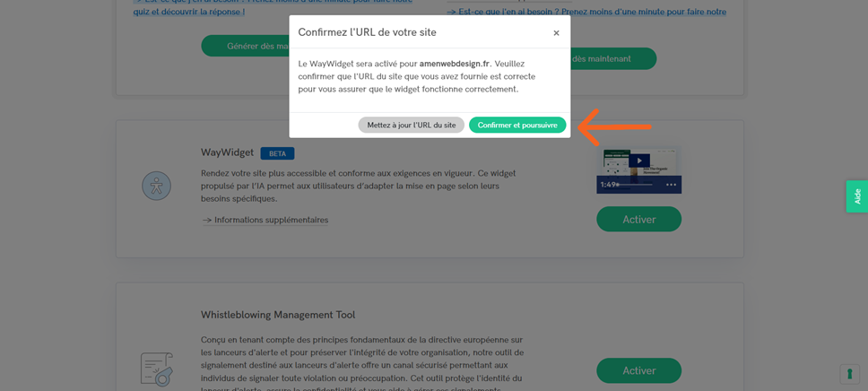This screenshot has width=868, height=391.
Task: Click Whistleblowing Management Tool heading
Action: pos(278,315)
